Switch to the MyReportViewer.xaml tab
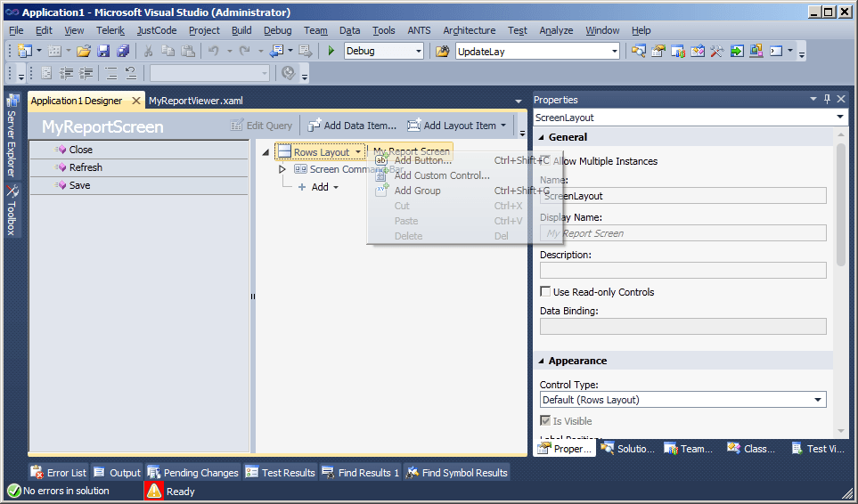 196,101
